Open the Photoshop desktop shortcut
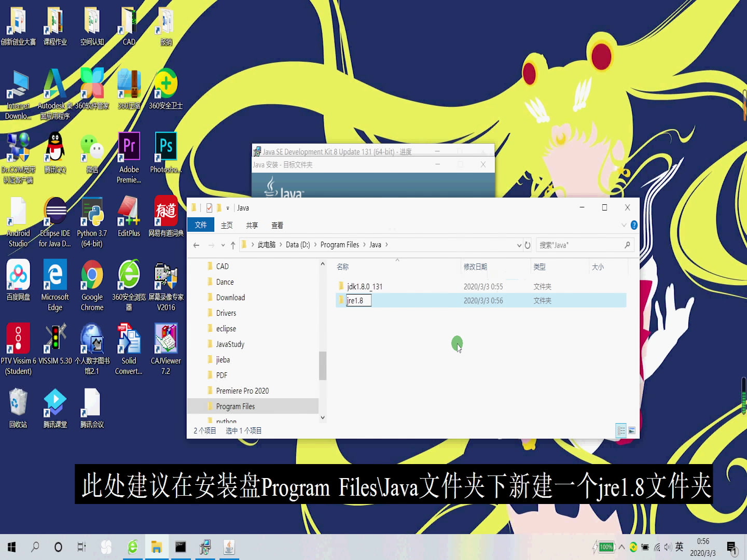This screenshot has height=560, width=747. [x=166, y=152]
